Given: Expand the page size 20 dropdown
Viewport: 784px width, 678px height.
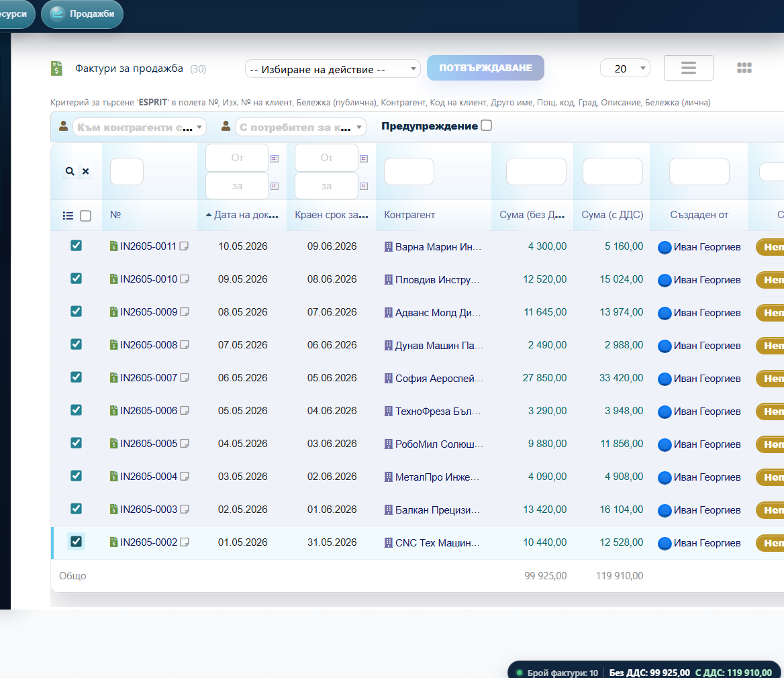Looking at the screenshot, I should [x=625, y=68].
